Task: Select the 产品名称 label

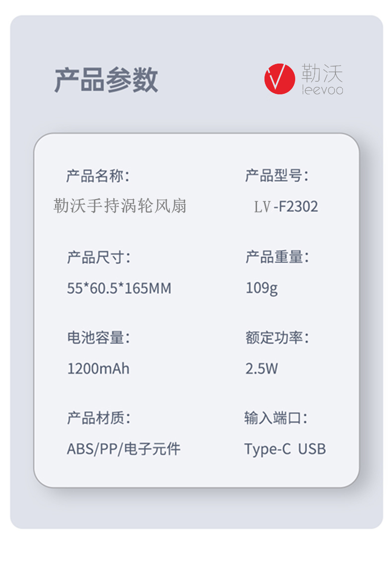Action: coord(98,176)
